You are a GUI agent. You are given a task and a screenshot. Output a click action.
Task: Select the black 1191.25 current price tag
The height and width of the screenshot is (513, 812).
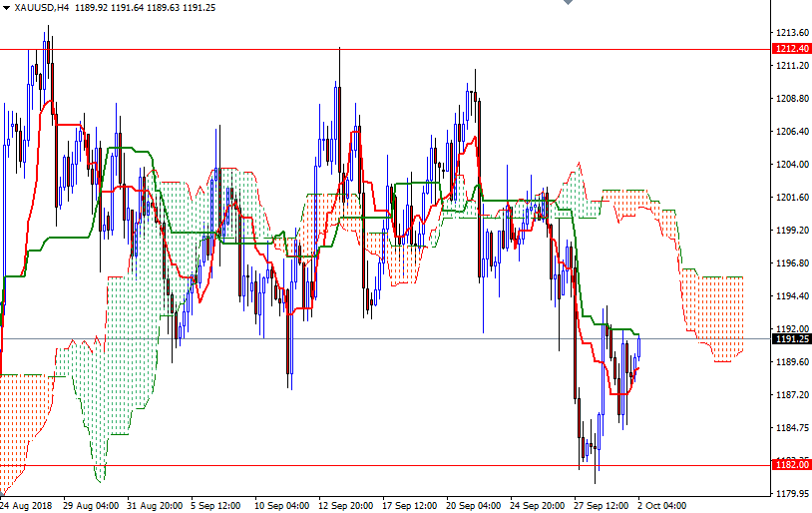(x=792, y=339)
